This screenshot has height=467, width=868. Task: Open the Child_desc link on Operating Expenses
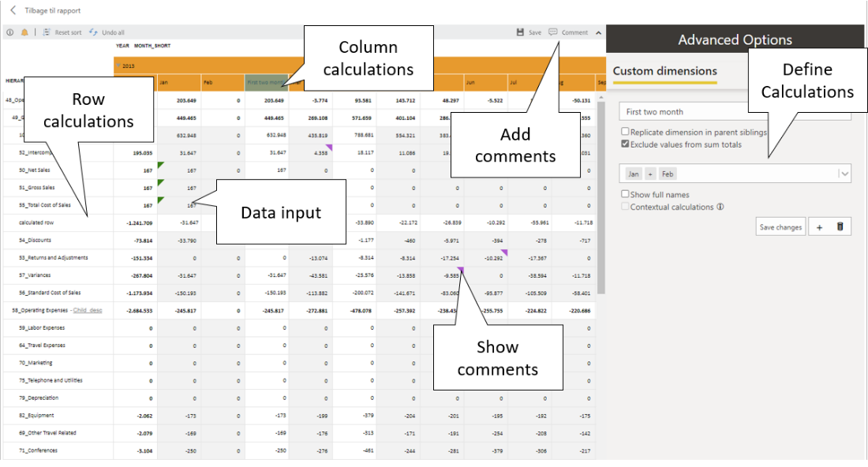tap(88, 310)
